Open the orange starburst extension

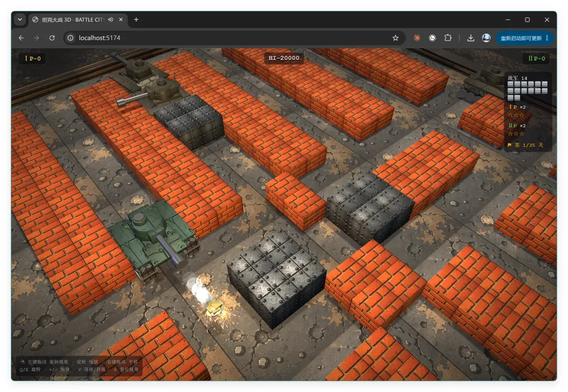pyautogui.click(x=417, y=38)
